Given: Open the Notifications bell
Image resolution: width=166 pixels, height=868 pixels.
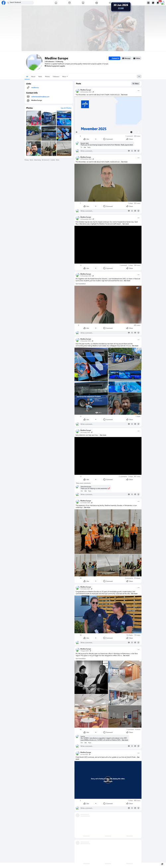Looking at the screenshot, I should [158, 3].
